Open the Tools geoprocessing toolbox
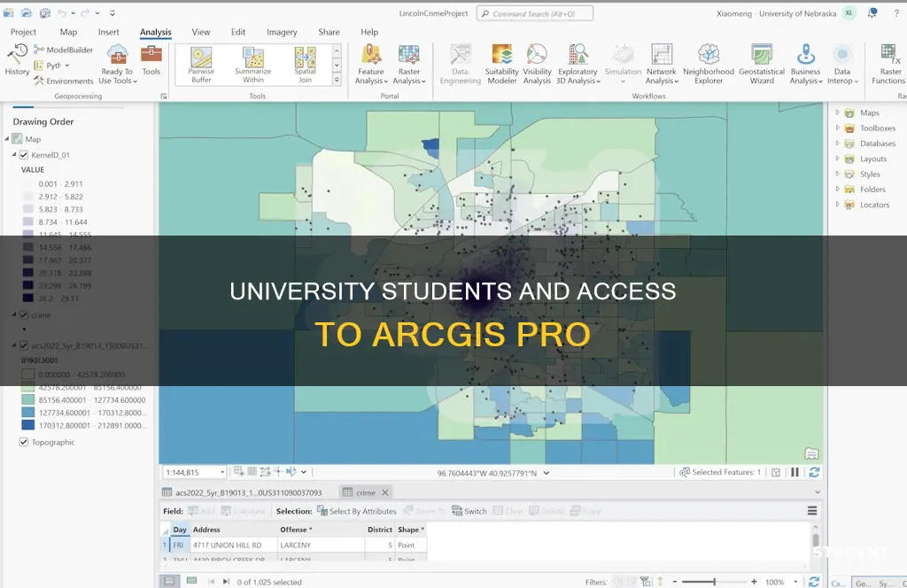This screenshot has height=588, width=907. (151, 60)
